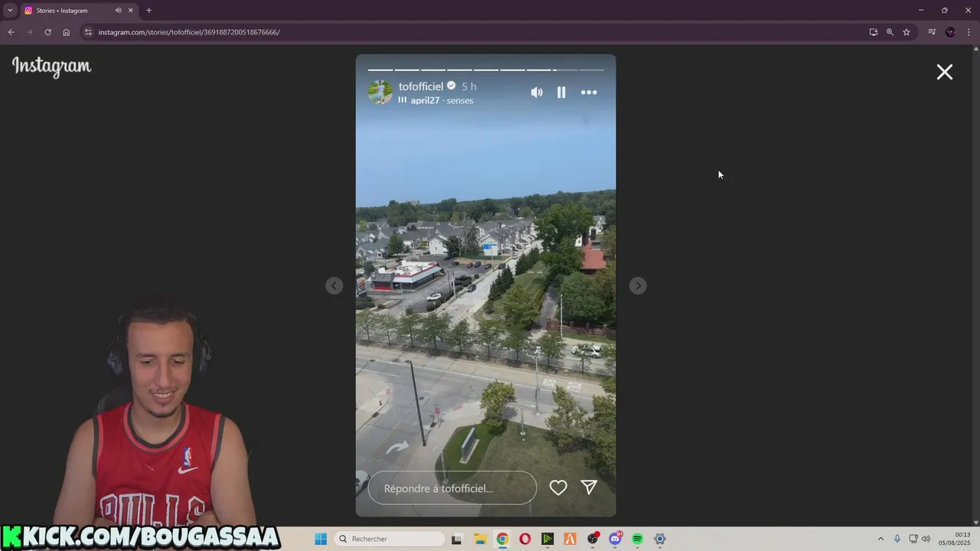Open the zoom magnifier icon in address bar
The image size is (980, 551).
pyautogui.click(x=890, y=32)
